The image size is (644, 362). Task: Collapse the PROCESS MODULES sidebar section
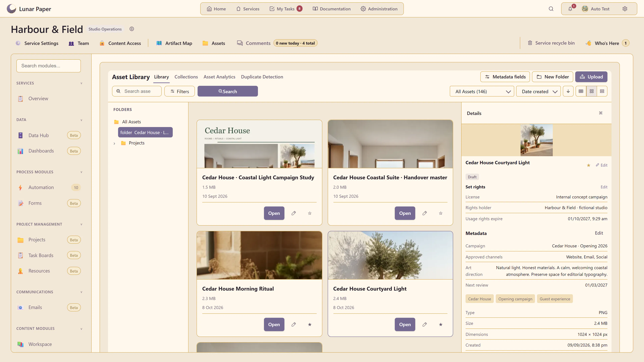coord(81,172)
